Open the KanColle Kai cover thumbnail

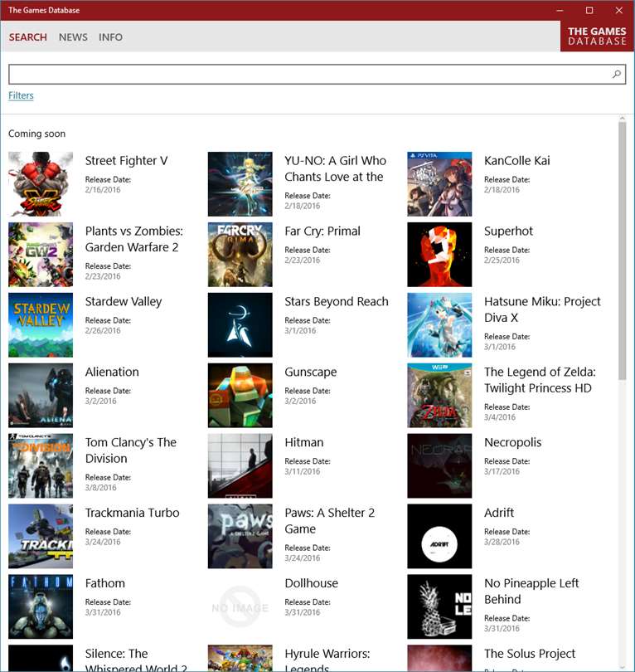point(439,184)
